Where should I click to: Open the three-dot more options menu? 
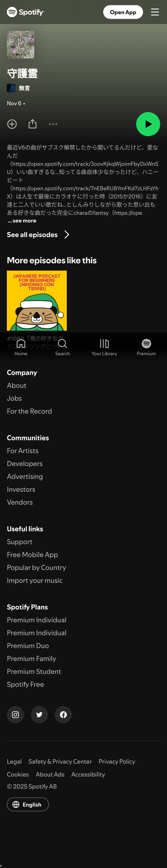53,124
